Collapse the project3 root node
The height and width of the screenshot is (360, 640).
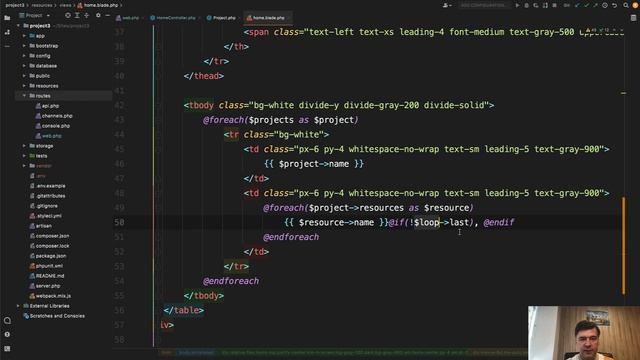(18, 26)
